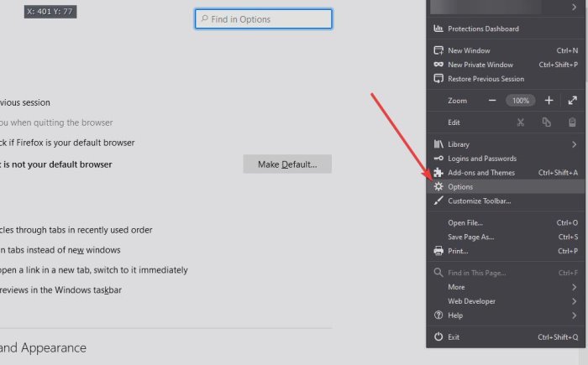Click the New Private Window mask icon

click(438, 65)
